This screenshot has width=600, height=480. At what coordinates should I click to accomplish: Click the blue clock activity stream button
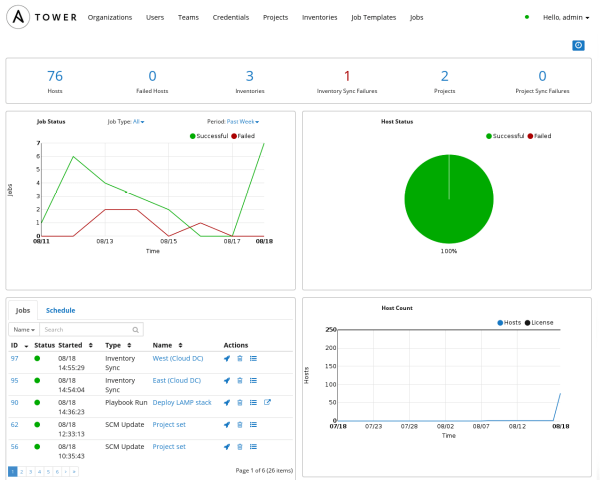(x=578, y=46)
